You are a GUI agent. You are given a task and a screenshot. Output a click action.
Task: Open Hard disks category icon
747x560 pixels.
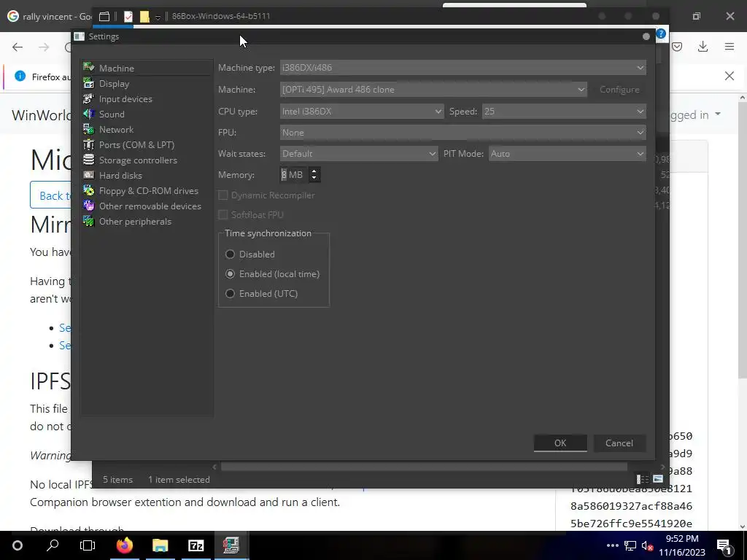pos(88,175)
